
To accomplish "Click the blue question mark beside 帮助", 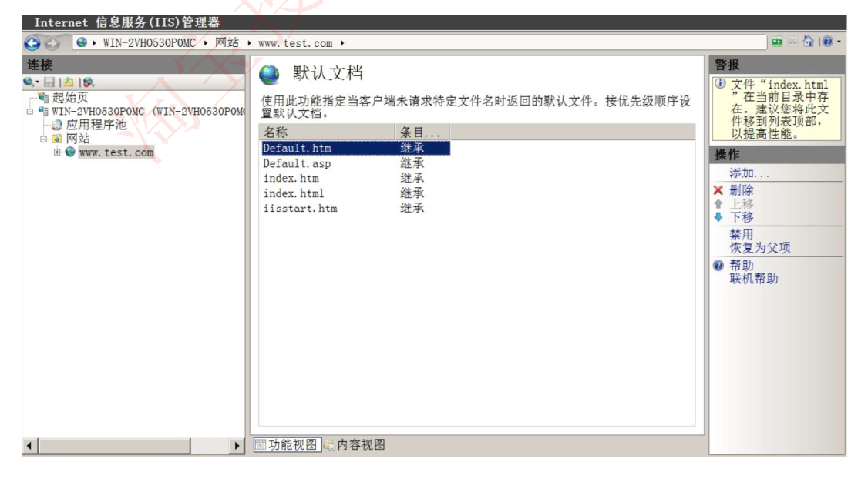I will 718,266.
